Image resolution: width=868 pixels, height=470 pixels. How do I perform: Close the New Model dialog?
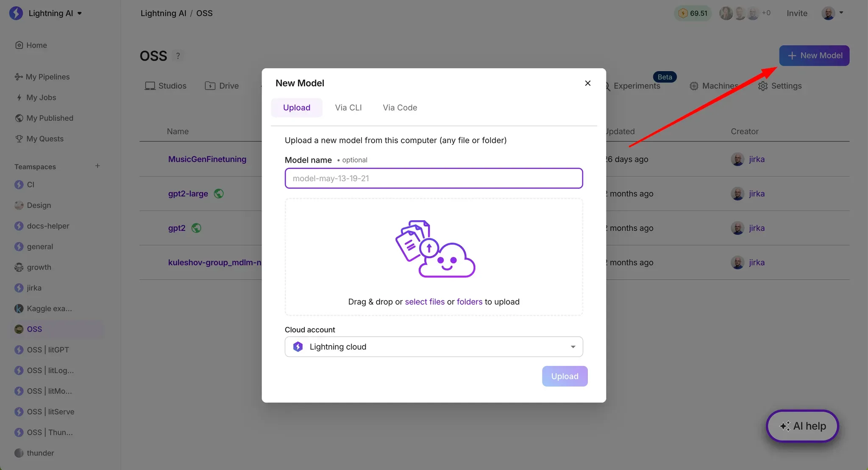point(587,83)
